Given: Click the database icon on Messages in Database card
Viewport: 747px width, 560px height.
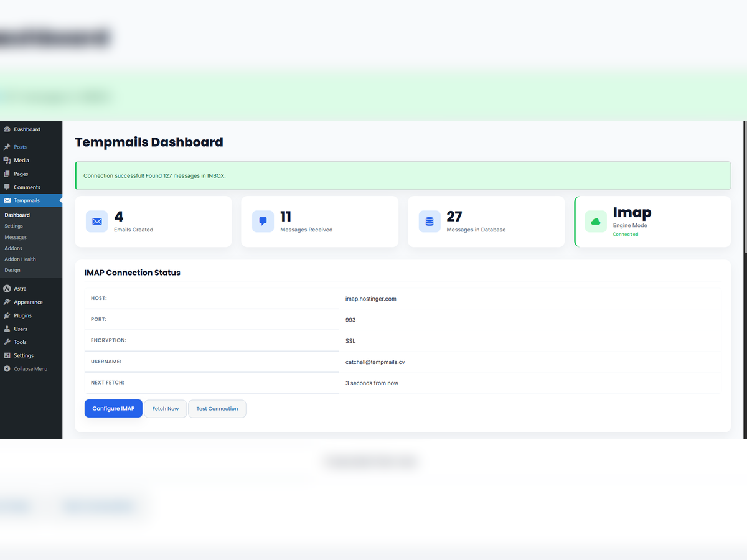Looking at the screenshot, I should [x=430, y=221].
